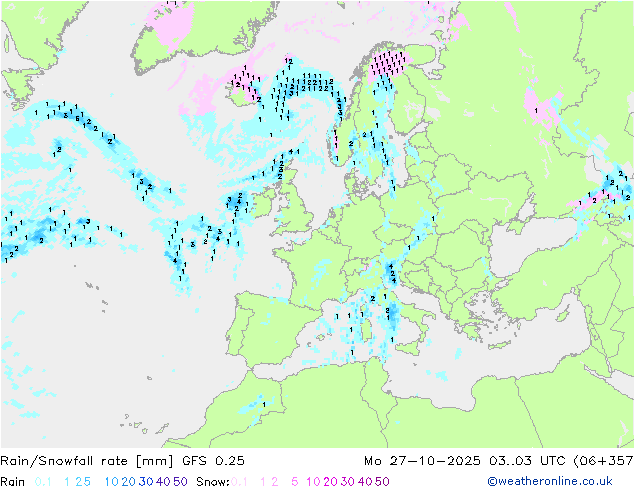Select snow legend value 0.1
Screen dimensions: 634x490
pyautogui.click(x=239, y=482)
